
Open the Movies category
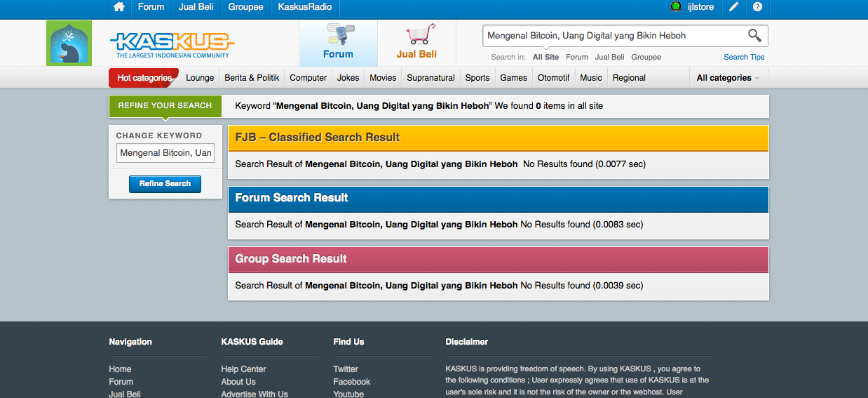tap(383, 78)
